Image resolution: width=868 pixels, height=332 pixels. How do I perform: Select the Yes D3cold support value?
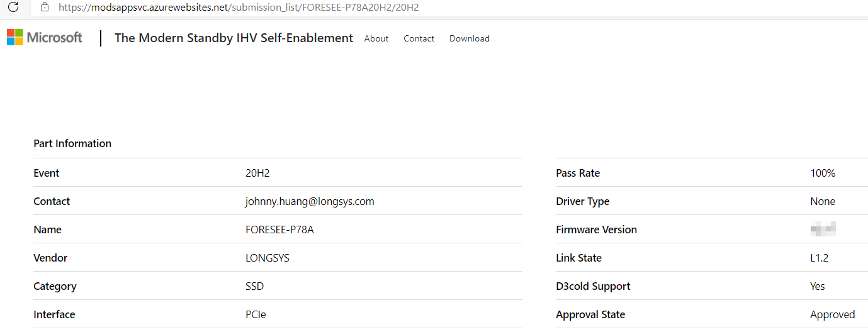(818, 286)
